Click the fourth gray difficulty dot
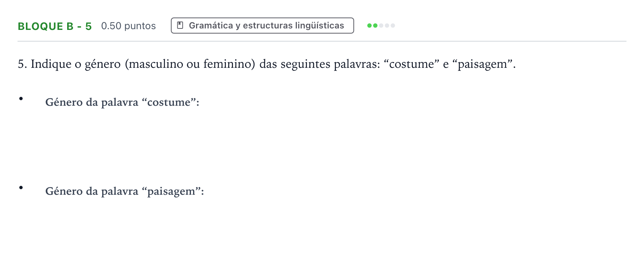The height and width of the screenshot is (275, 644). pyautogui.click(x=387, y=26)
